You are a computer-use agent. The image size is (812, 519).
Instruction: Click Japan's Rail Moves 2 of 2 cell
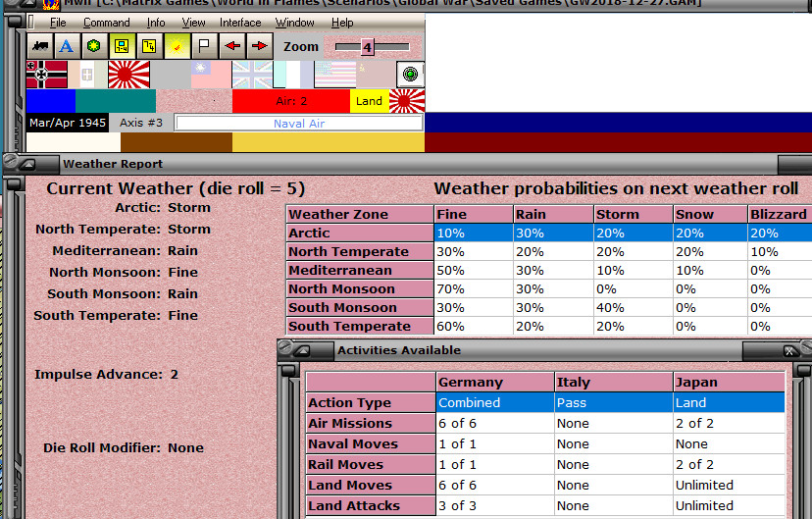coord(730,465)
